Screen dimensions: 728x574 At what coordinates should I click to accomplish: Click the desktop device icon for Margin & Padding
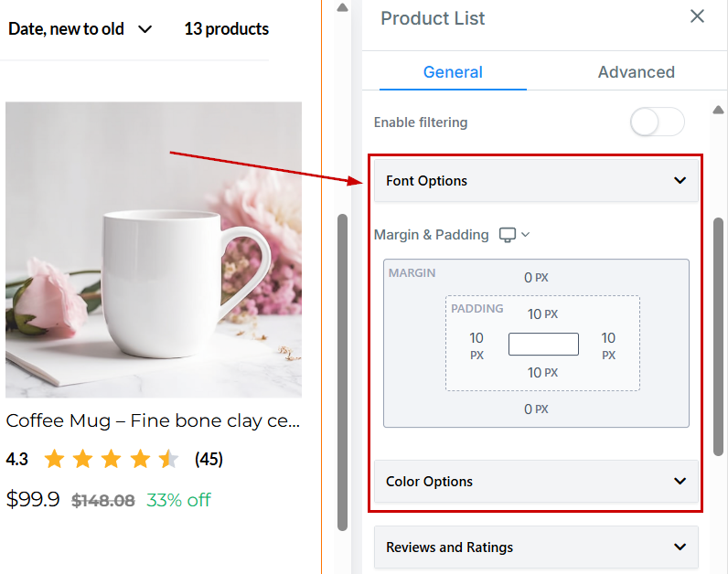coord(508,235)
